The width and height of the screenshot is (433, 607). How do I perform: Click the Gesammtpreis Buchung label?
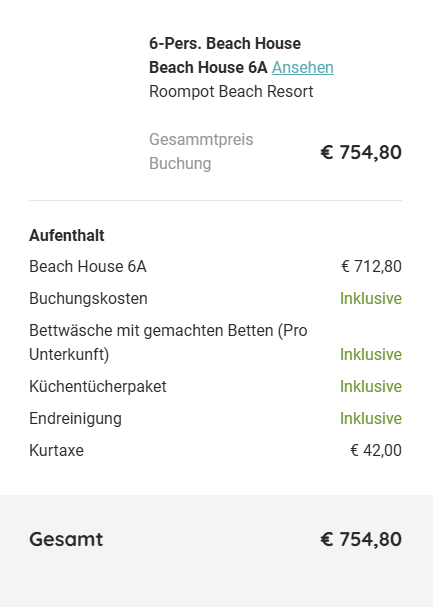(201, 151)
